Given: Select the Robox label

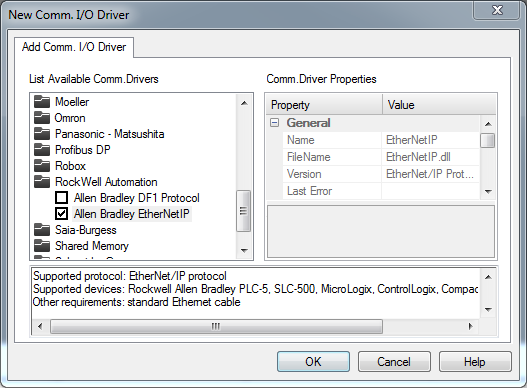Looking at the screenshot, I should coord(71,166).
